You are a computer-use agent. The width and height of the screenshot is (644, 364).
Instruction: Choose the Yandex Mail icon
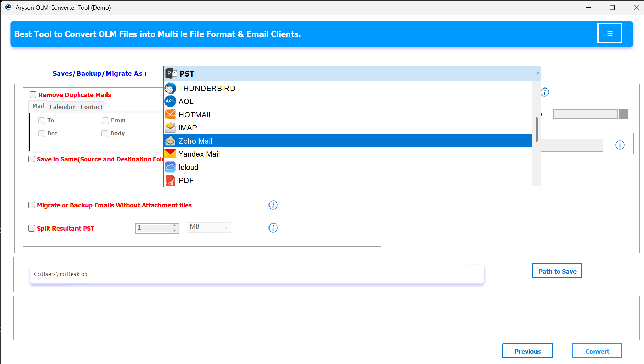[x=171, y=154]
